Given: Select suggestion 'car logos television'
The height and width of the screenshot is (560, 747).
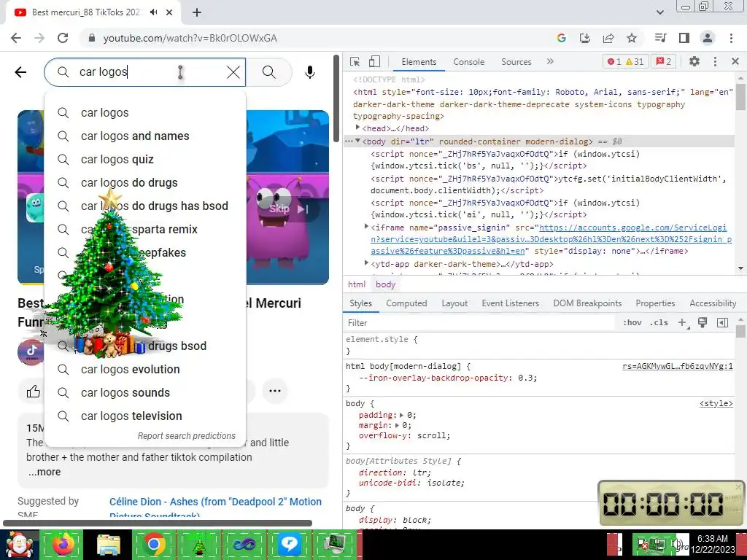Looking at the screenshot, I should point(145,416).
